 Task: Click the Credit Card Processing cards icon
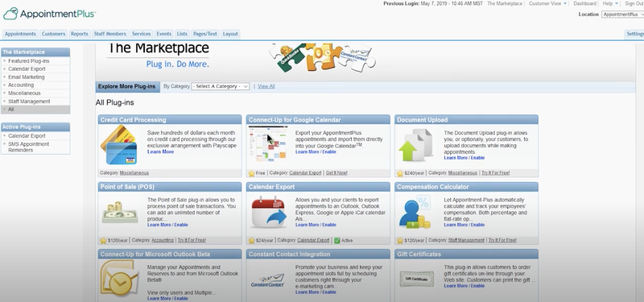pyautogui.click(x=119, y=145)
